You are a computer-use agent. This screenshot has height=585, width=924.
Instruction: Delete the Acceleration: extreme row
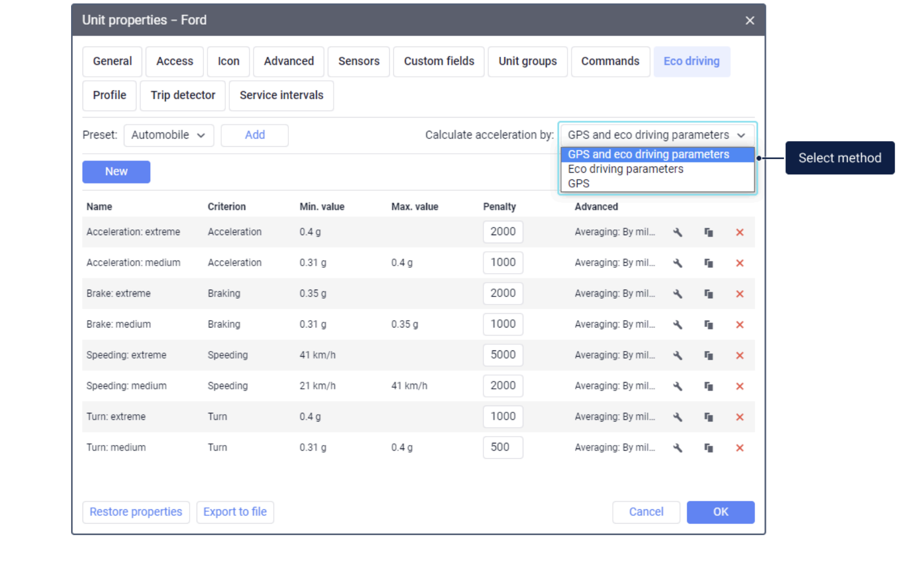739,232
